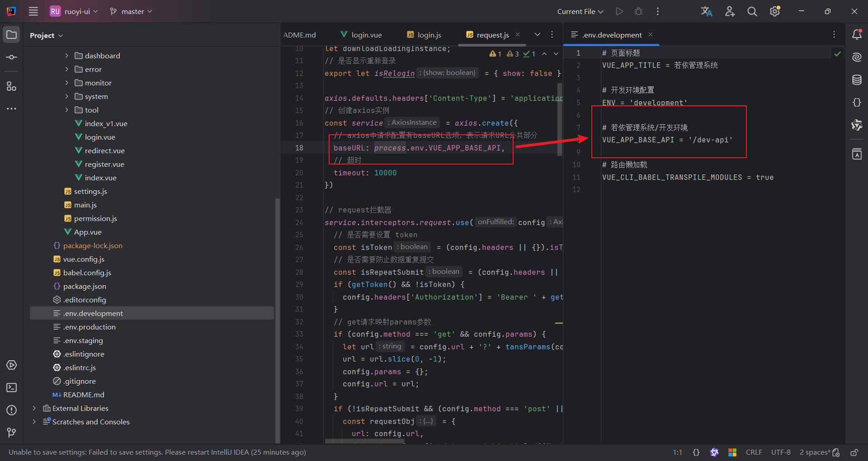Open the Translation tool window in right stripe
The height and width of the screenshot is (461, 868).
(857, 154)
